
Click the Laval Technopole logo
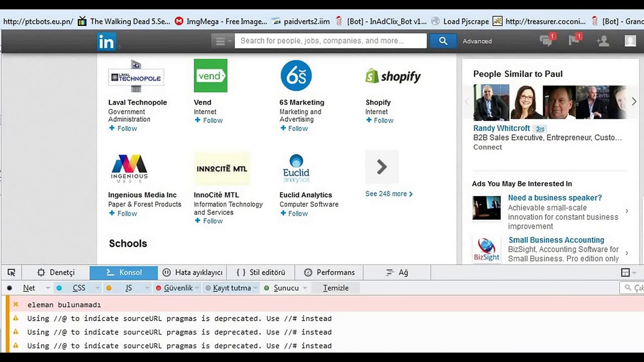[x=136, y=76]
